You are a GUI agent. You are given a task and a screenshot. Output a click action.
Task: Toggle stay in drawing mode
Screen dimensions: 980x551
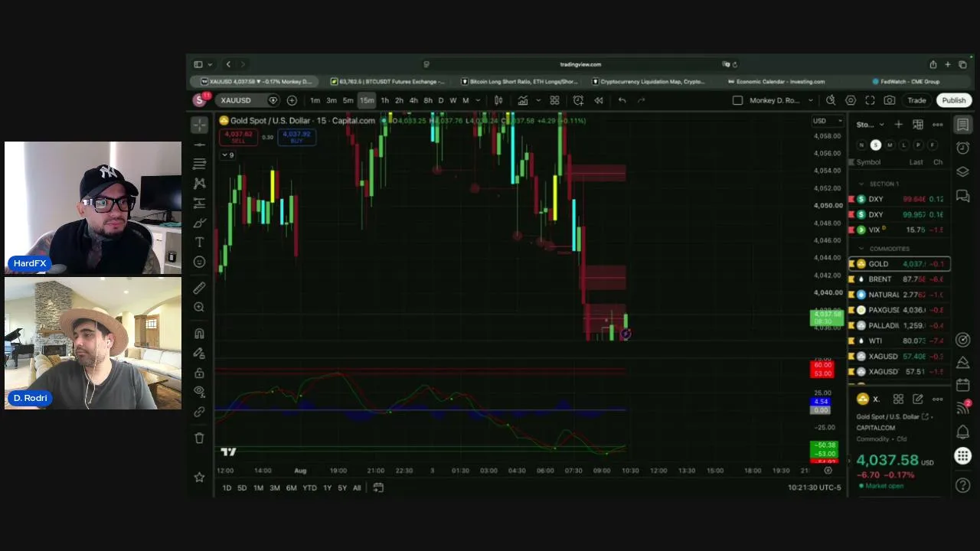[x=200, y=354]
